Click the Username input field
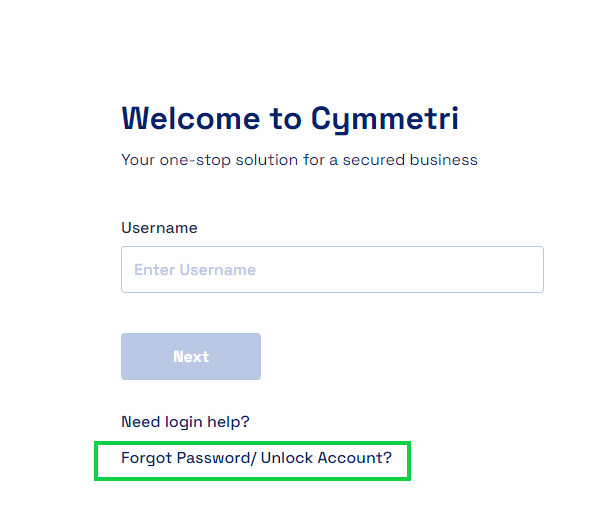Screen dimensions: 615x524 click(x=332, y=270)
